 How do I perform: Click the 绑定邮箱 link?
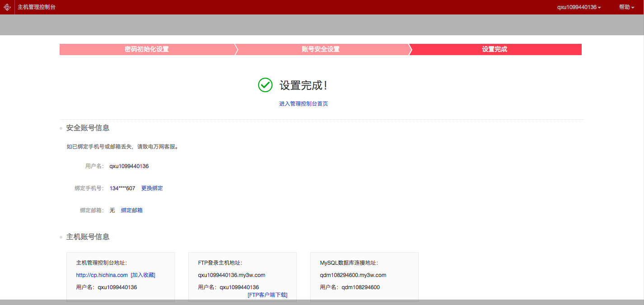(132, 210)
